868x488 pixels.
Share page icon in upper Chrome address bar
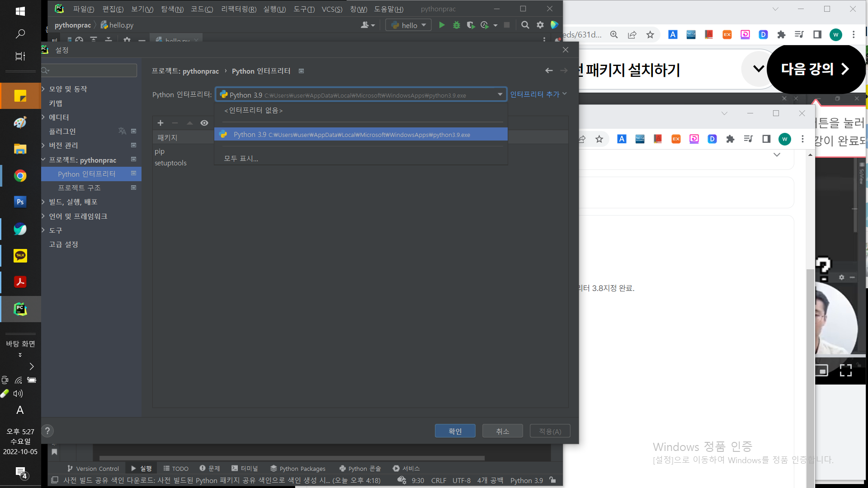pyautogui.click(x=632, y=35)
